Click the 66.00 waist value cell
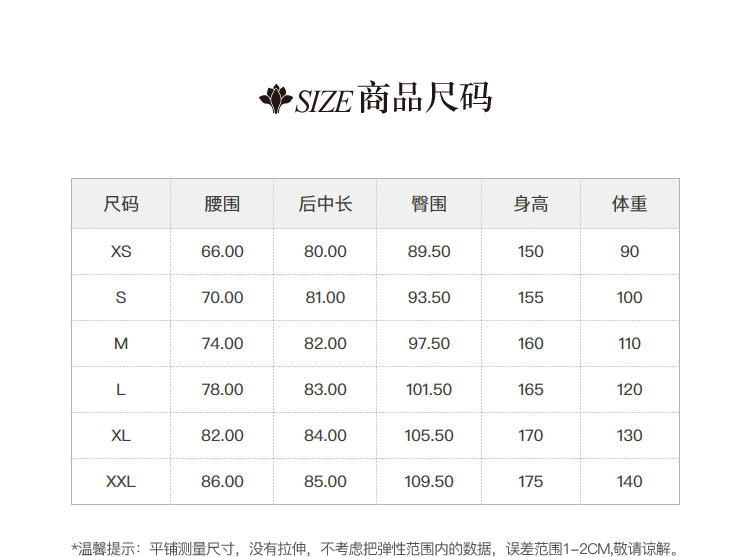750x557 pixels. coord(222,251)
